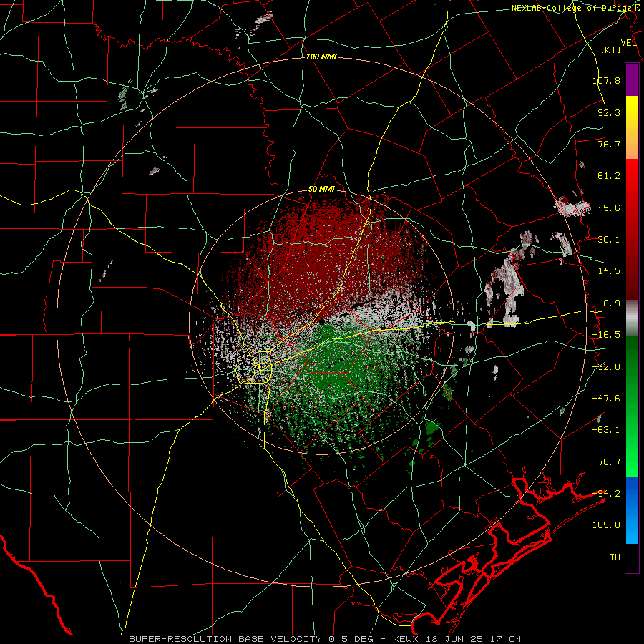Click the -109.8 velocity scale value

(603, 525)
